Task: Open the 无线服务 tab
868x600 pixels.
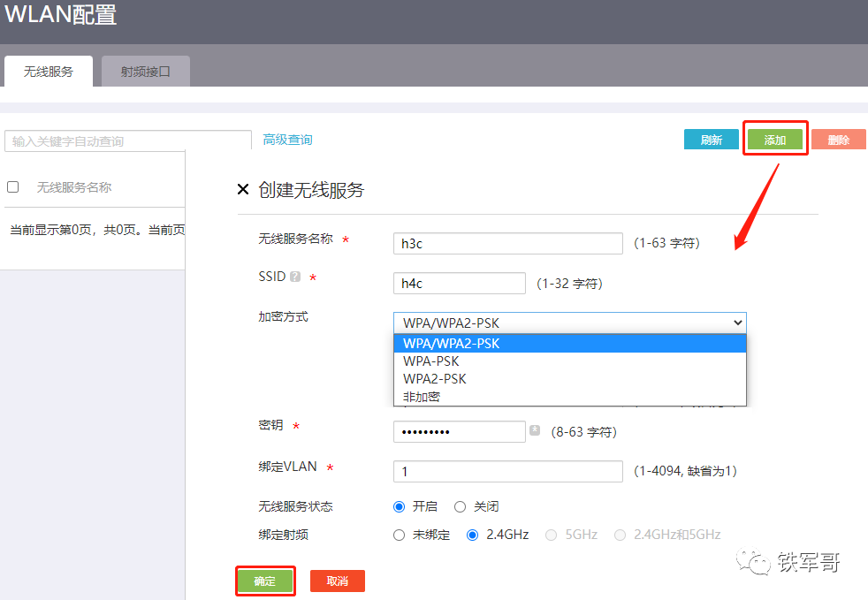Action: (49, 72)
